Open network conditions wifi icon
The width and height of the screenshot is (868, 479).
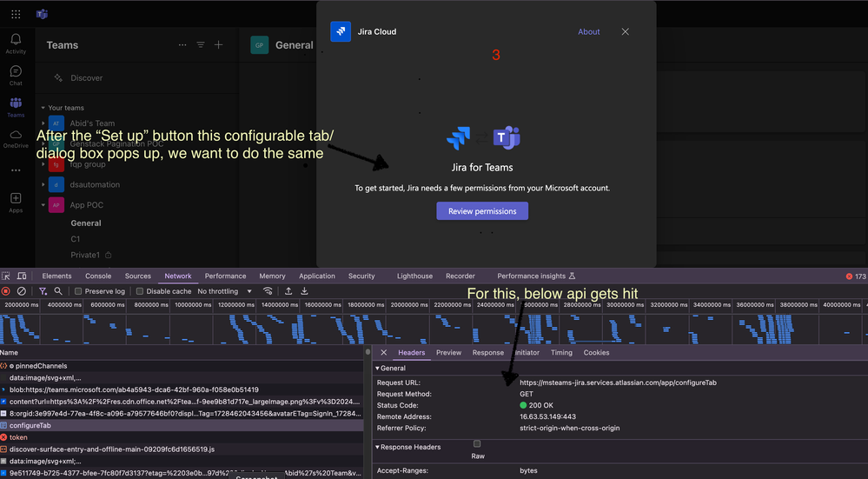pyautogui.click(x=268, y=291)
